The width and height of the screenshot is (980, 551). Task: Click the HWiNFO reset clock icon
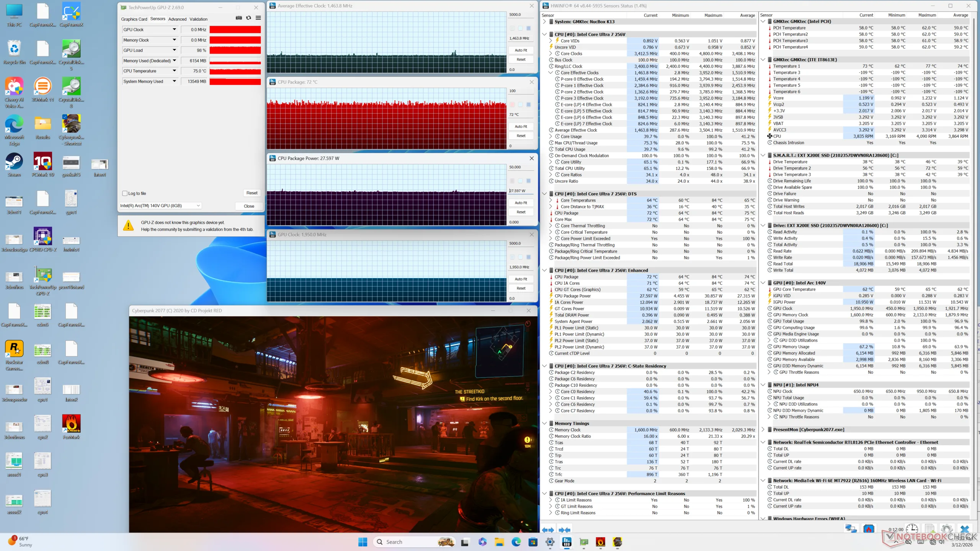(912, 529)
